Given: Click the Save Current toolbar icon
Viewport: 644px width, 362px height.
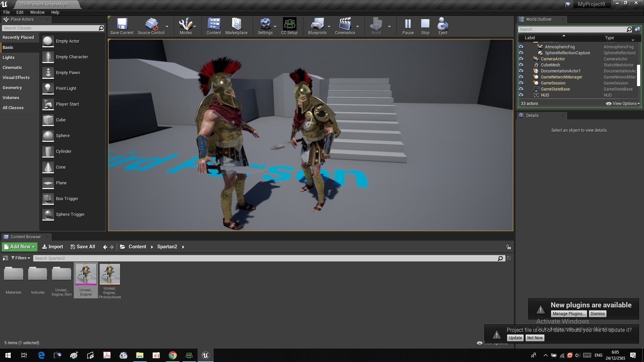Looking at the screenshot, I should (x=122, y=26).
